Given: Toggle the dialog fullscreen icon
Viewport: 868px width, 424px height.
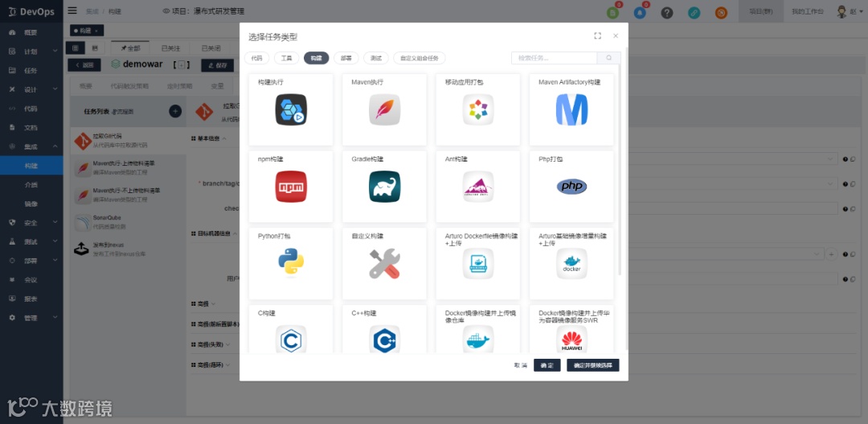Looking at the screenshot, I should point(597,36).
